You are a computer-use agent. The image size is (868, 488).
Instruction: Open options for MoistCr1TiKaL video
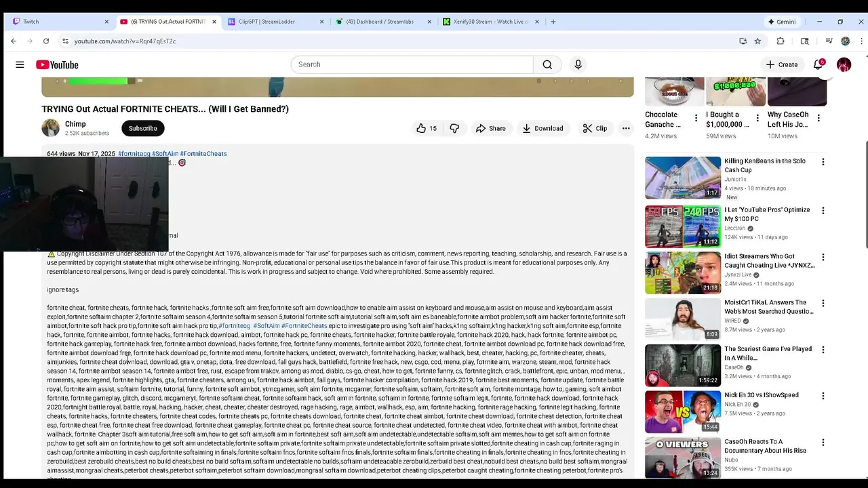tap(823, 304)
